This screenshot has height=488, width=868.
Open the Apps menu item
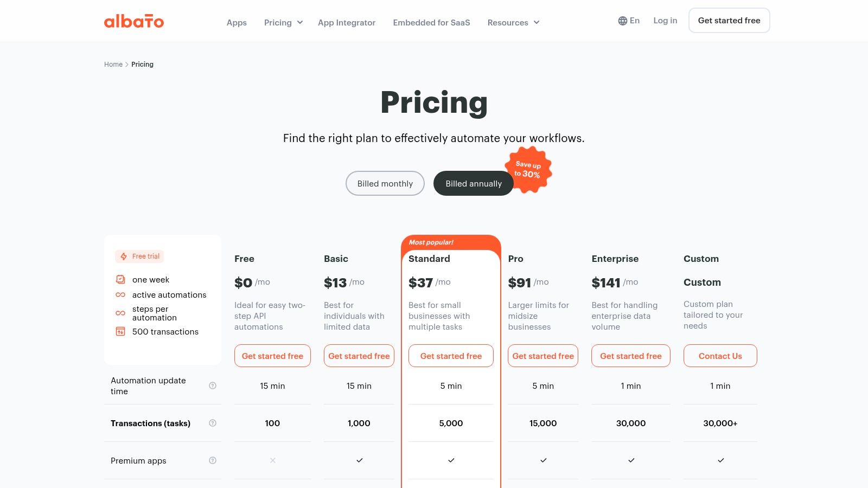pos(237,23)
